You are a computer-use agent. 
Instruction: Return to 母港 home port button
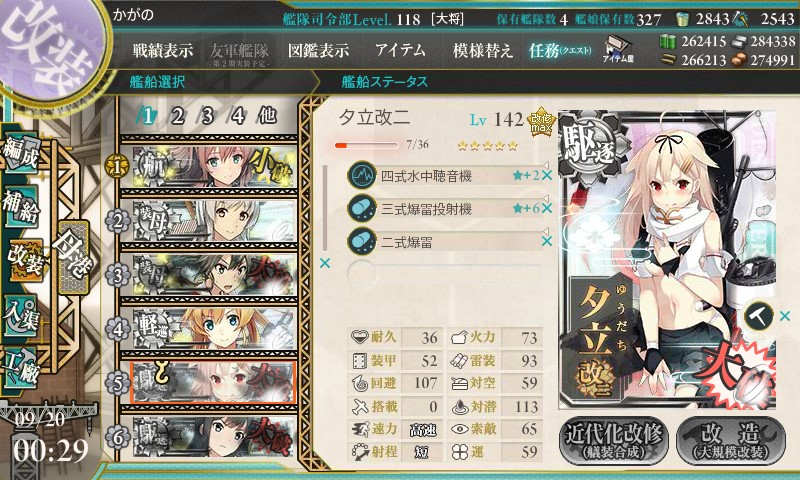73,257
